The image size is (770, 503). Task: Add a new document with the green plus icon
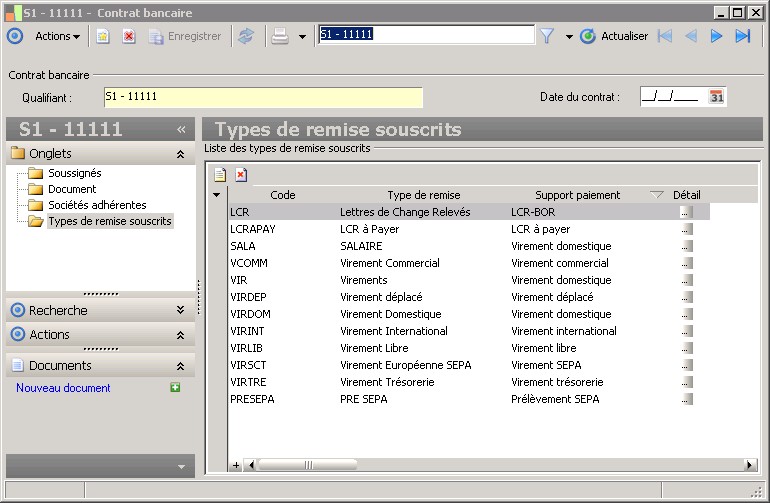(x=175, y=388)
